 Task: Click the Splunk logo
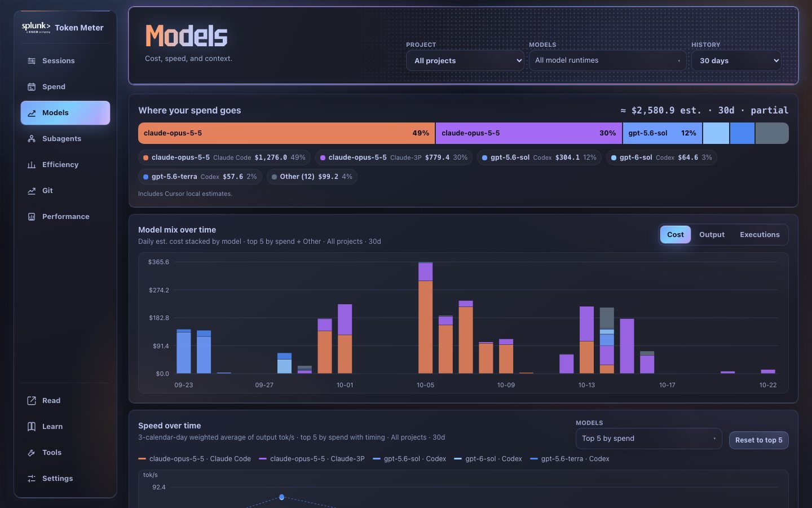[36, 27]
